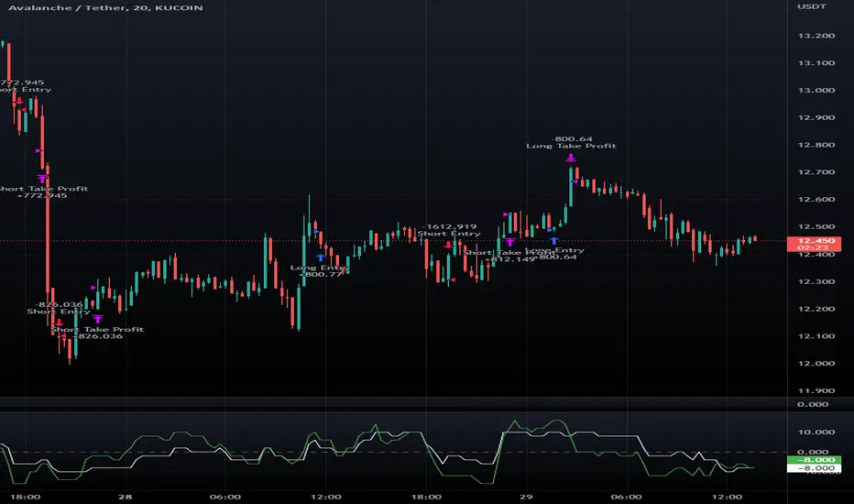
Task: Click the magenta arrow above Long Take Profit
Action: 571,158
